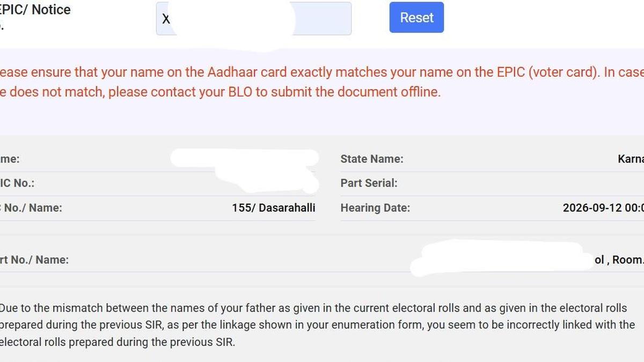Click the BLO offline submission instruction line
The image size is (644, 362).
click(220, 92)
